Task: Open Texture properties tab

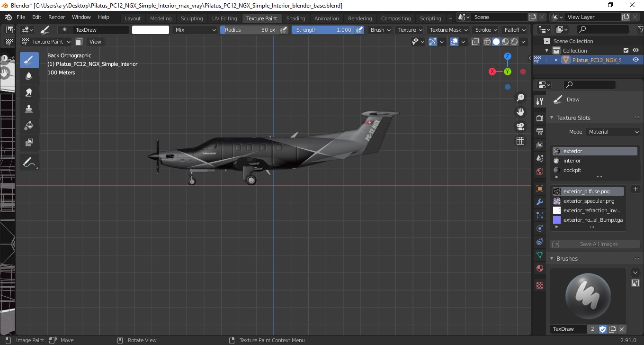Action: pos(539,285)
